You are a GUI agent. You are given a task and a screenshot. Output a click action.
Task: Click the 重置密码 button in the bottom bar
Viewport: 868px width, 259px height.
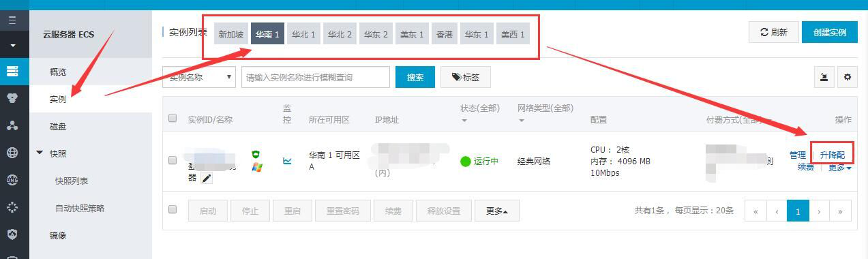[343, 211]
